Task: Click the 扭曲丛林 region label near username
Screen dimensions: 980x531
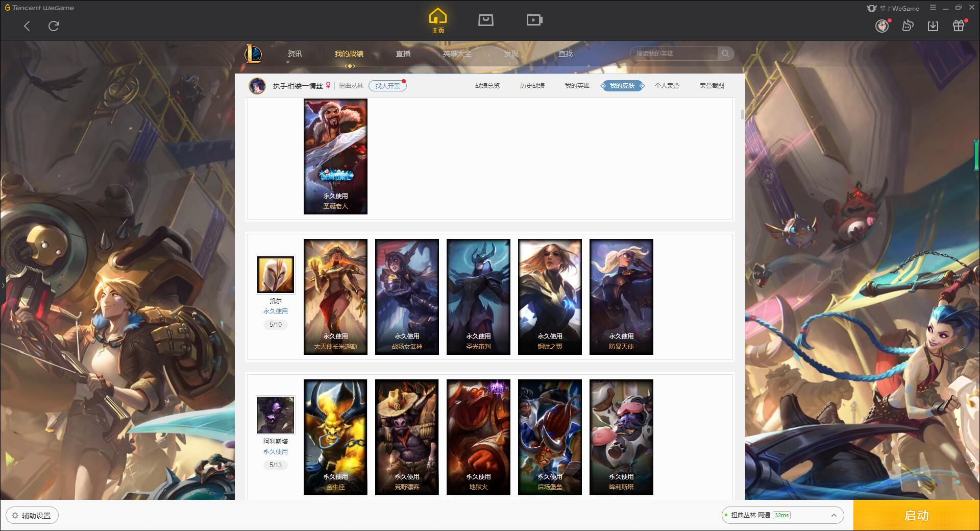Action: point(351,86)
